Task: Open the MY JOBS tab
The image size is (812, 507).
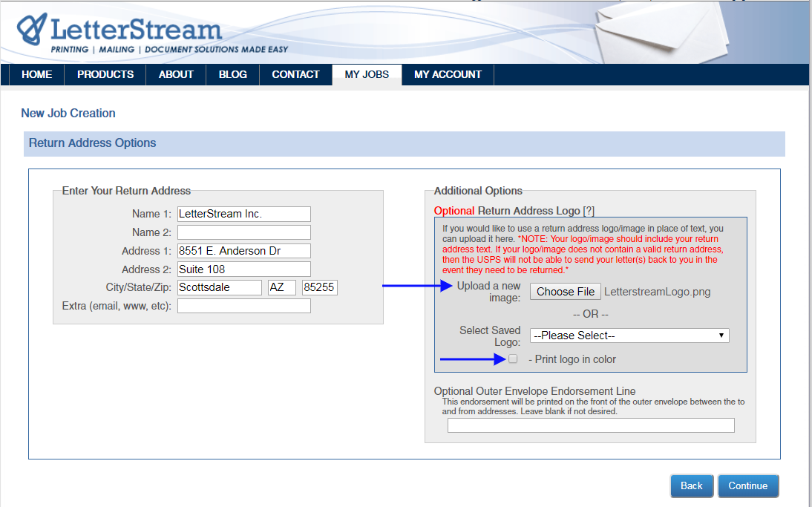Action: tap(367, 74)
